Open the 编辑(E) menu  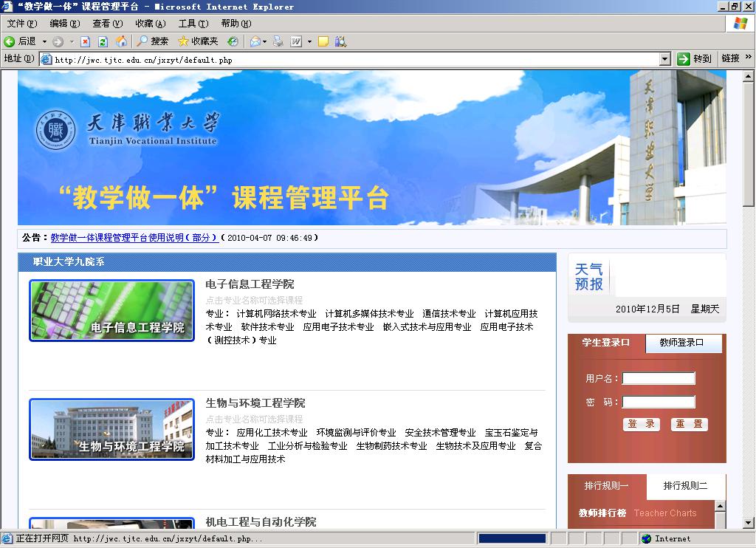[65, 23]
